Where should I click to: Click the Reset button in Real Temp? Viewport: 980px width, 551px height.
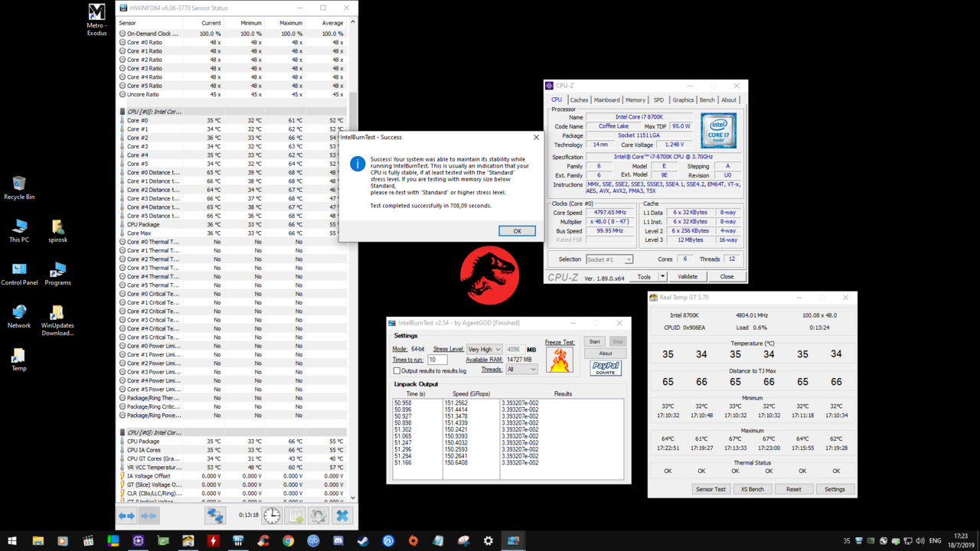click(793, 489)
